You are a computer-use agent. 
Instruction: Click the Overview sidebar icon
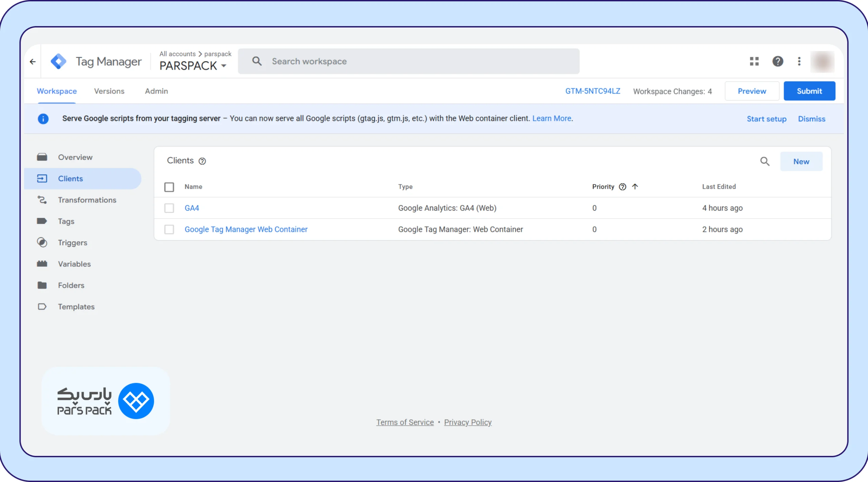(x=42, y=157)
